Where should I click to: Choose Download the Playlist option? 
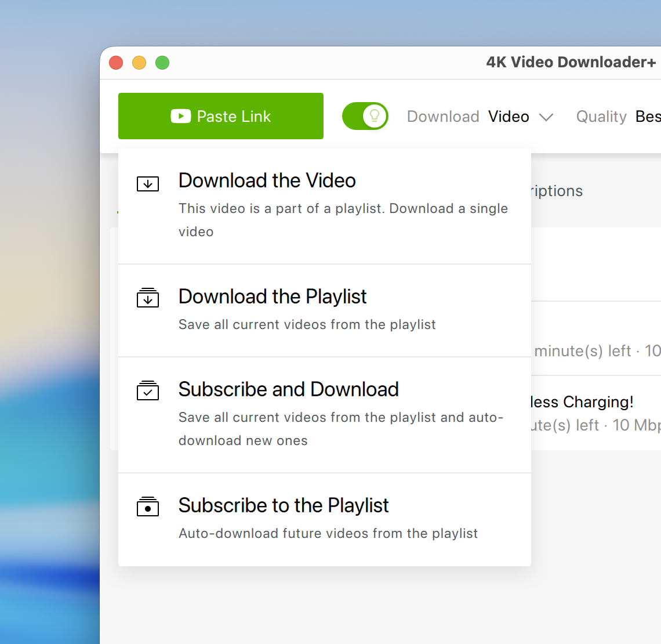click(325, 310)
